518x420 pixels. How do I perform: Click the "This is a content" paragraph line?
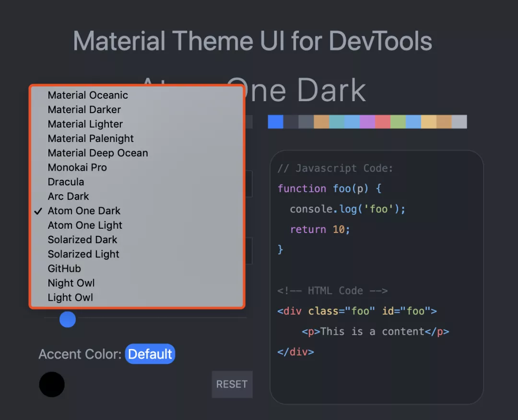(375, 331)
